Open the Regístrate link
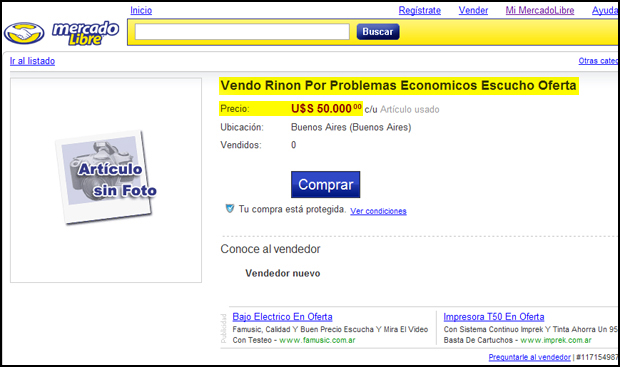The height and width of the screenshot is (367, 620). (x=420, y=10)
